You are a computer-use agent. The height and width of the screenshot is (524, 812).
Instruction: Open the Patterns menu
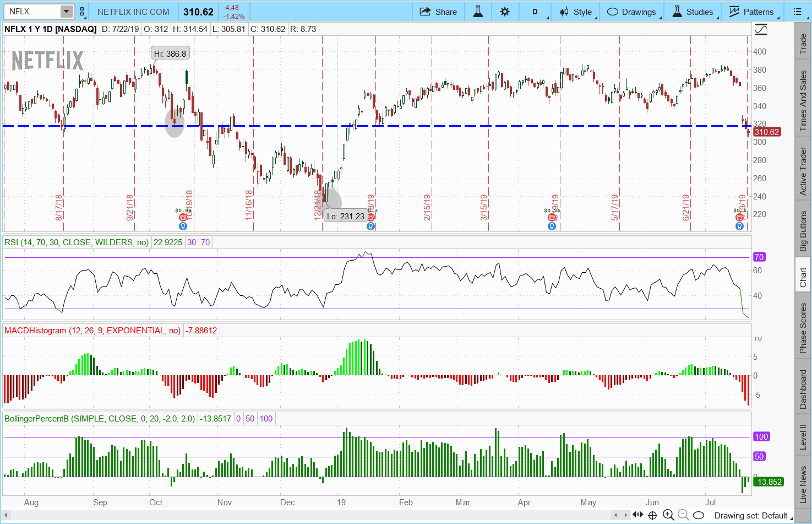751,12
